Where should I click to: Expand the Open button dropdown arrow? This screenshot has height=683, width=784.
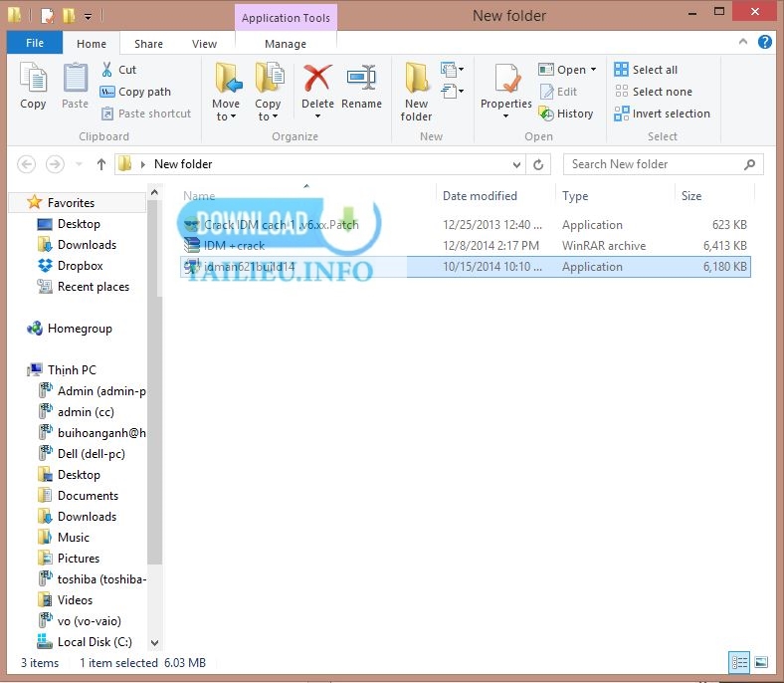pos(594,70)
